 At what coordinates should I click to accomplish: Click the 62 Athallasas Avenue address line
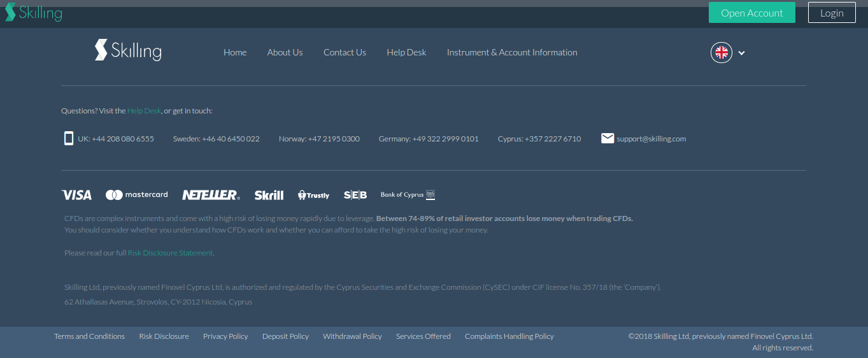pos(159,302)
